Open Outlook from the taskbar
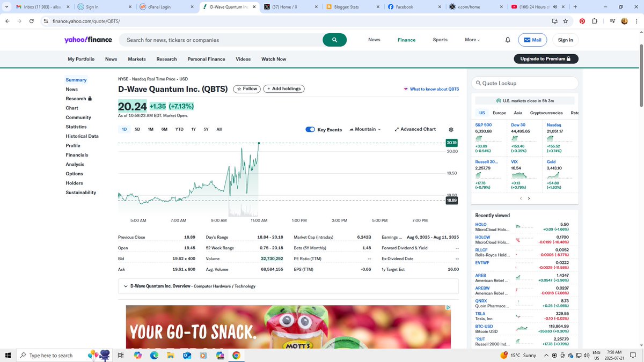The height and width of the screenshot is (362, 644). pyautogui.click(x=187, y=355)
